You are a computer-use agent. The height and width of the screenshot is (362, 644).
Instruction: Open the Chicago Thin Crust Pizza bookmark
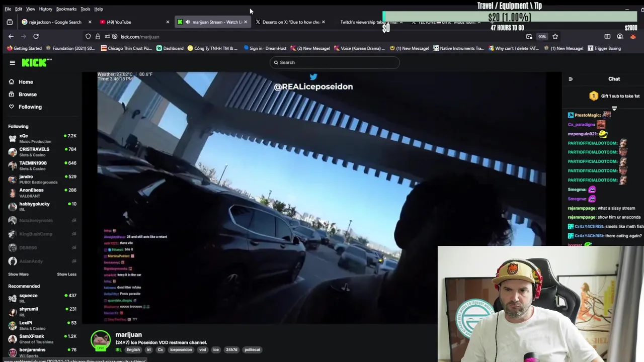pyautogui.click(x=126, y=48)
